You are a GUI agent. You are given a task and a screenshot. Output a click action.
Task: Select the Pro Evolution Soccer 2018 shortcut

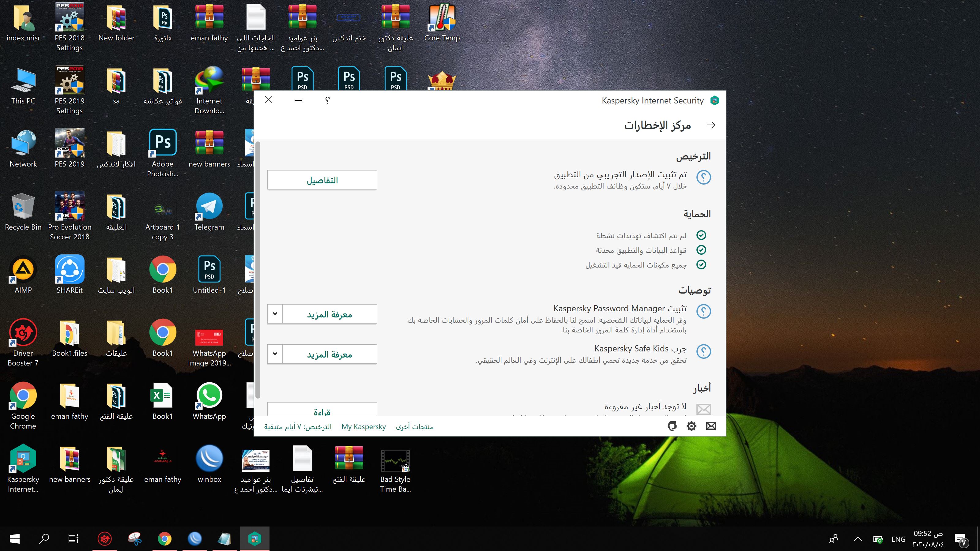coord(70,216)
